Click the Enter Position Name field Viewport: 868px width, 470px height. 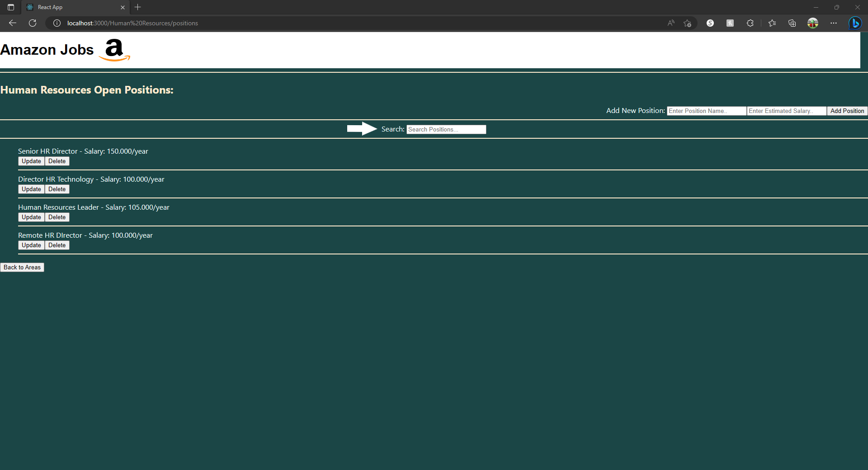pos(707,111)
